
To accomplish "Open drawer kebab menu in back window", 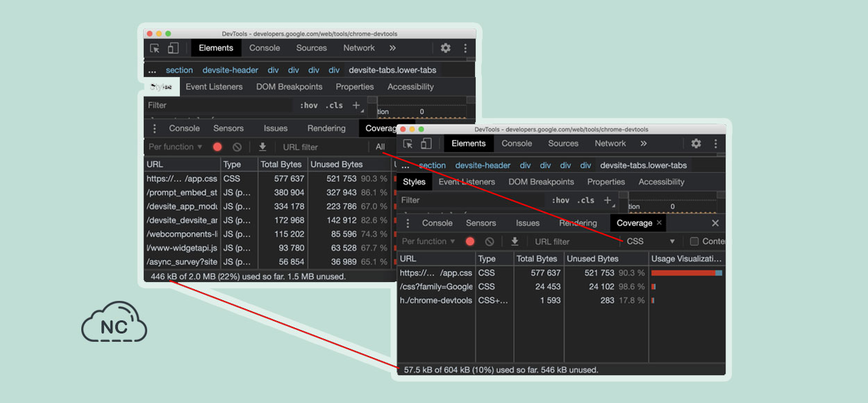I will pos(154,129).
